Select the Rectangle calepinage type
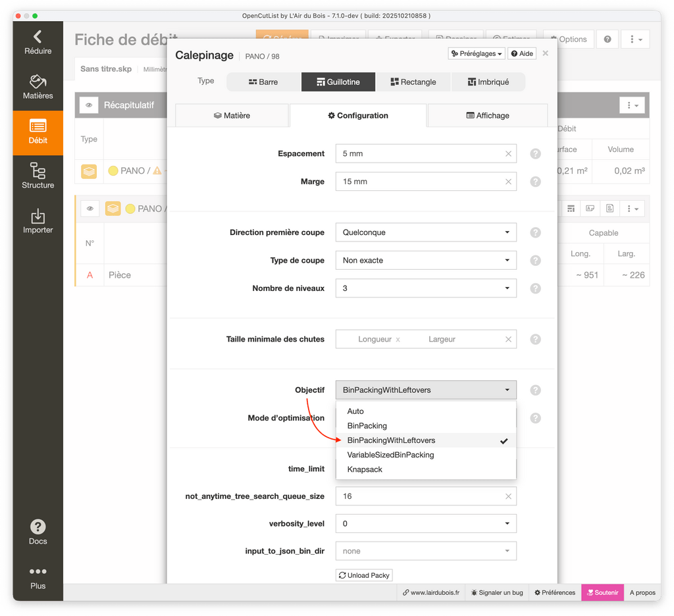This screenshot has height=616, width=674. point(413,82)
